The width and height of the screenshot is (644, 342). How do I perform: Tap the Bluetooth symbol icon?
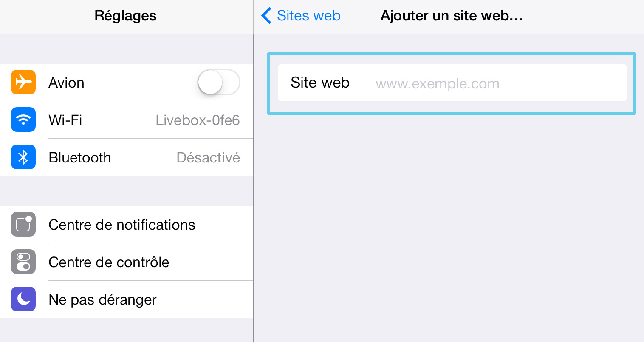pos(23,157)
